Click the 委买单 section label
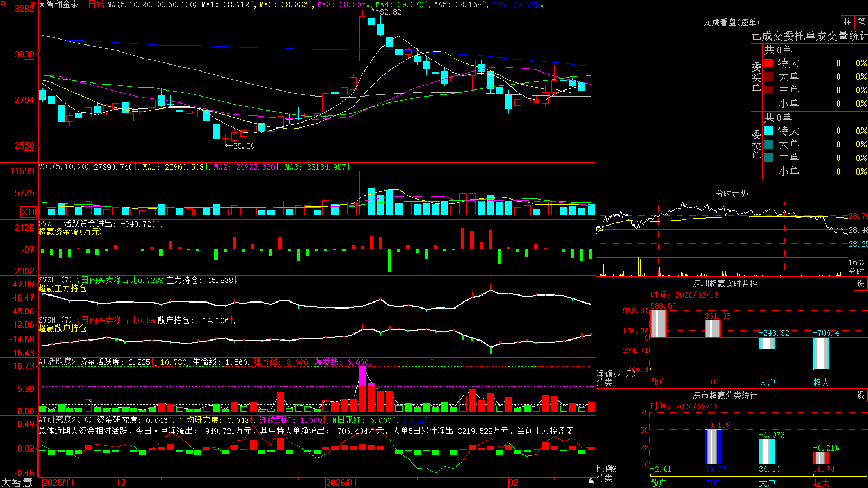This screenshot has height=488, width=868. click(756, 76)
